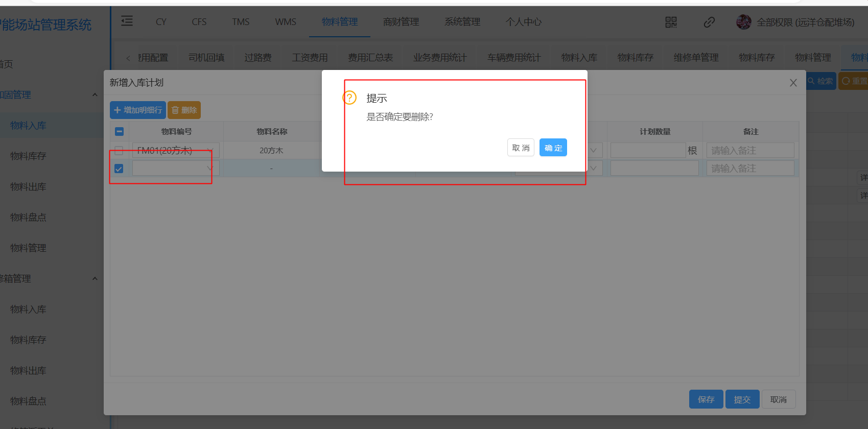Confirm deletion with 确定 button

point(553,148)
